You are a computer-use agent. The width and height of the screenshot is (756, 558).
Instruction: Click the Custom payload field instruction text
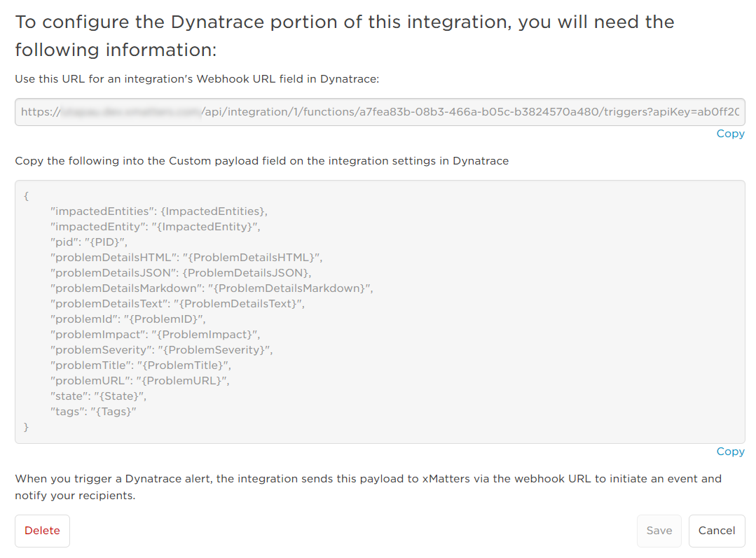pos(262,161)
